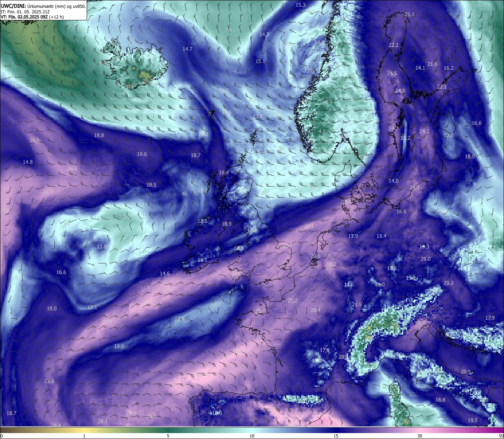Click the 16.2 map value
The image size is (504, 439).
tap(448, 68)
